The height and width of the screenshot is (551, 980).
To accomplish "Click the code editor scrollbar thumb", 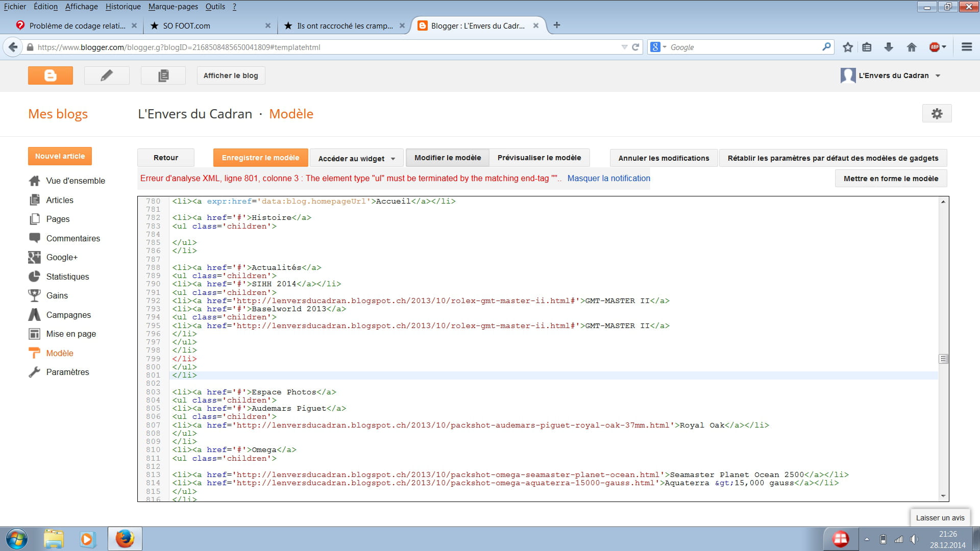I will pos(943,359).
